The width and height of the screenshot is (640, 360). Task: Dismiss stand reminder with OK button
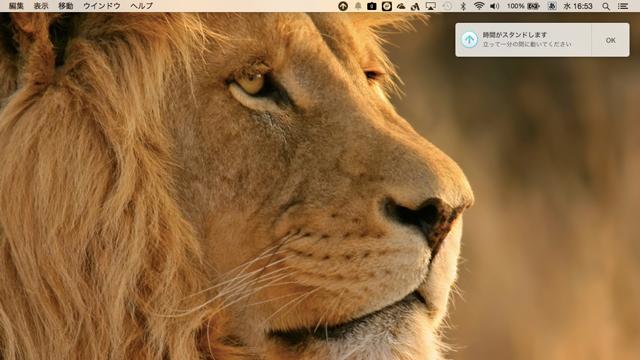(611, 40)
